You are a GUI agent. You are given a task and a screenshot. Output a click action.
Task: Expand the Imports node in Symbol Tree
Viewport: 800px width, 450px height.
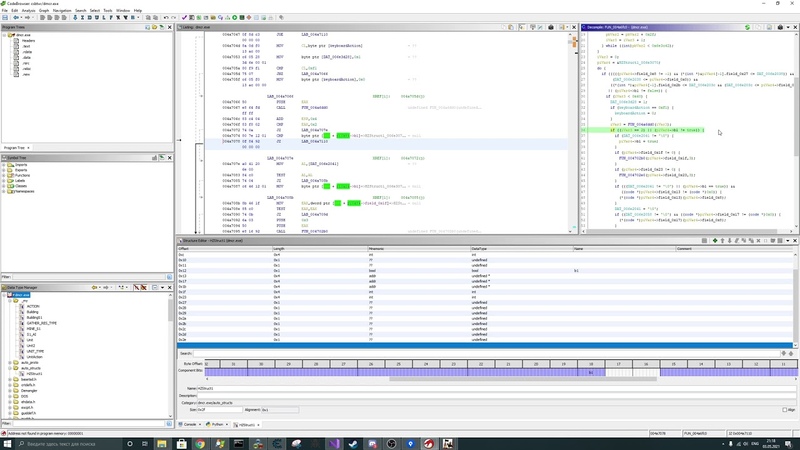pos(5,165)
